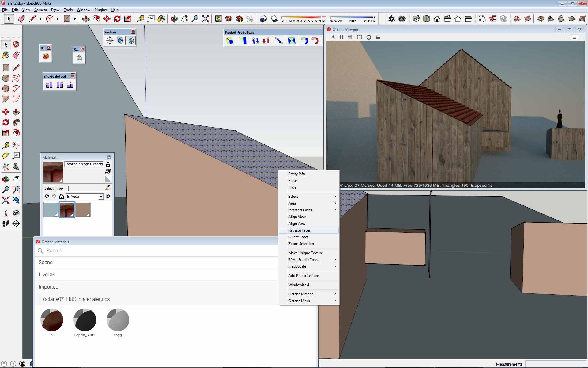Click Entity Info in the context menu

click(296, 174)
